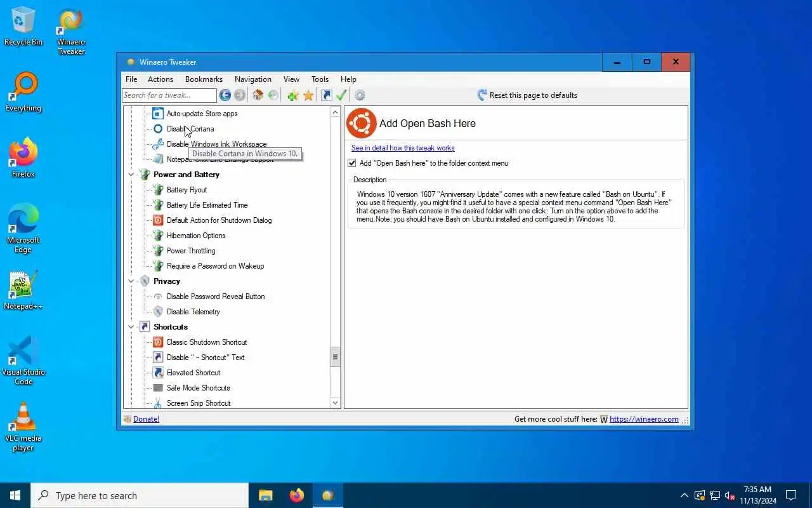Open the Help menu
812x508 pixels.
pos(348,79)
